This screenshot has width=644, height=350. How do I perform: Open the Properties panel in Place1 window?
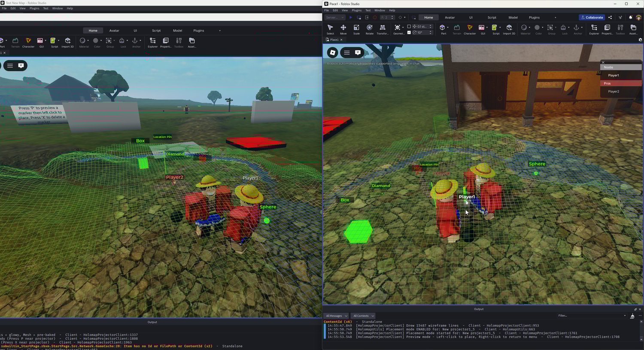point(607,29)
